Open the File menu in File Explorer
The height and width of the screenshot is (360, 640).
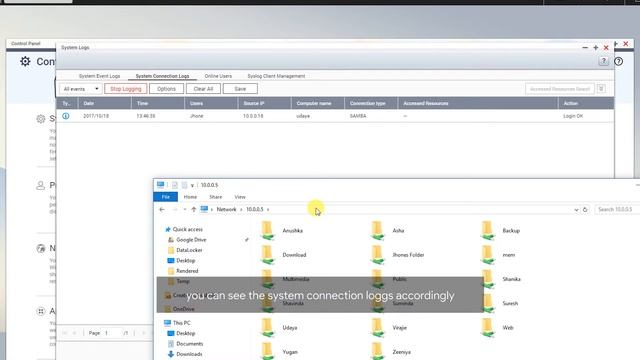pyautogui.click(x=165, y=197)
